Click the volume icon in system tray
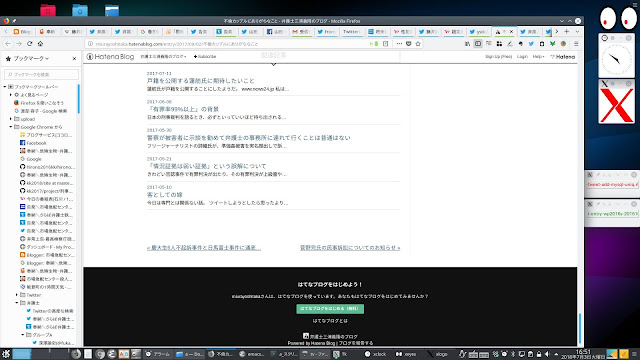Screen dimensions: 640x360 pos(547,354)
